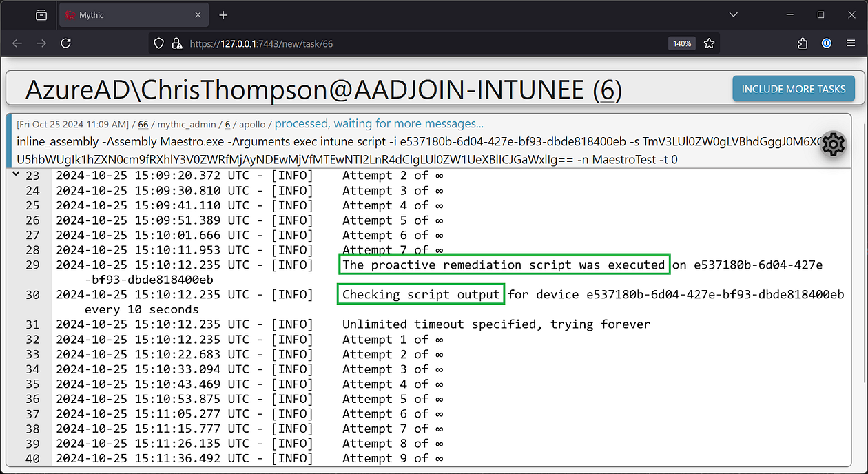
Task: Open the browser extensions menu
Action: point(803,43)
